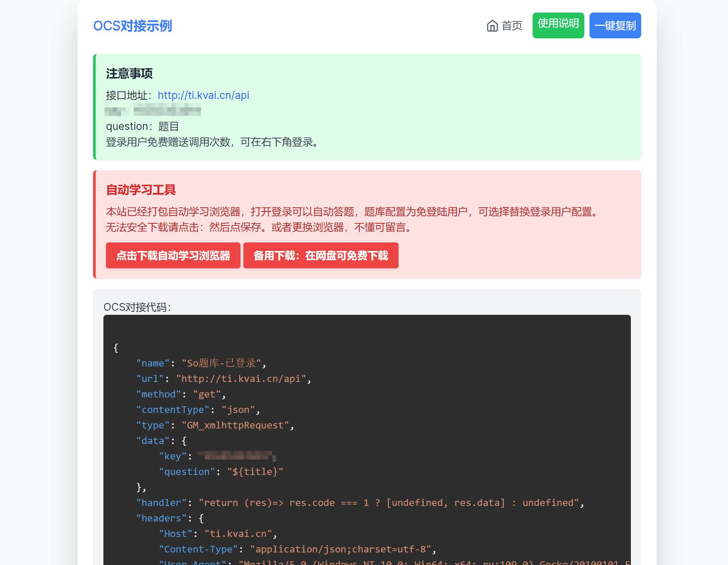
Task: Click the home icon beside 首页
Action: click(492, 26)
